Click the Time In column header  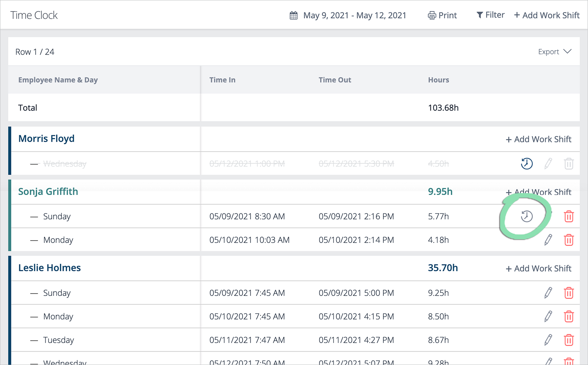coord(222,80)
